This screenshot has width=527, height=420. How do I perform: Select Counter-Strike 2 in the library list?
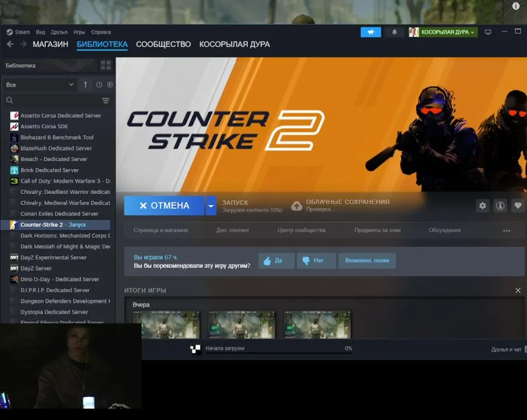point(55,225)
